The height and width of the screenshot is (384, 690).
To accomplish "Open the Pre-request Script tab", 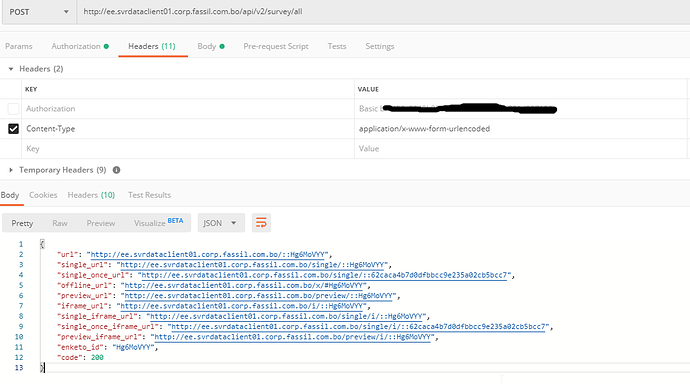I will (x=276, y=46).
